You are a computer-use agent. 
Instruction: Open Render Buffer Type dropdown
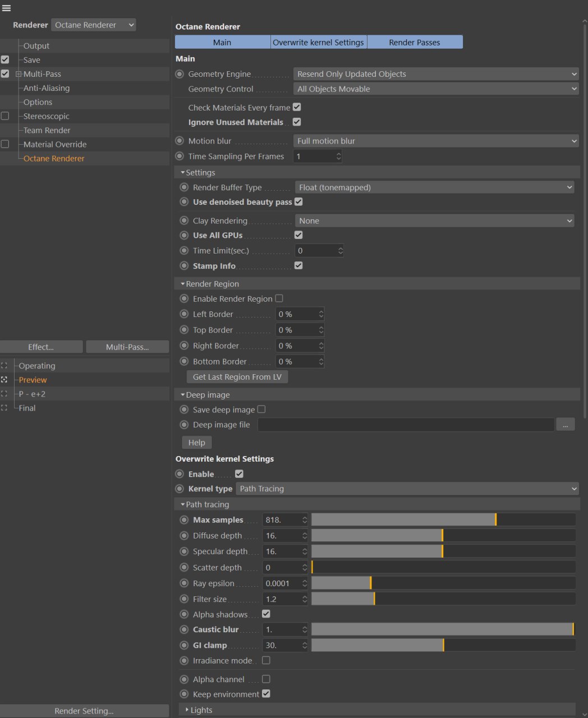coord(435,187)
